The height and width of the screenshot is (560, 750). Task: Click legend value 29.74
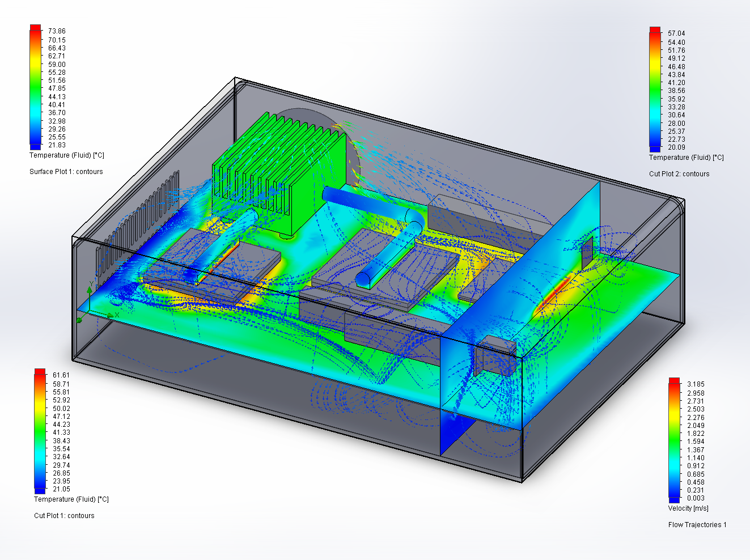point(61,465)
